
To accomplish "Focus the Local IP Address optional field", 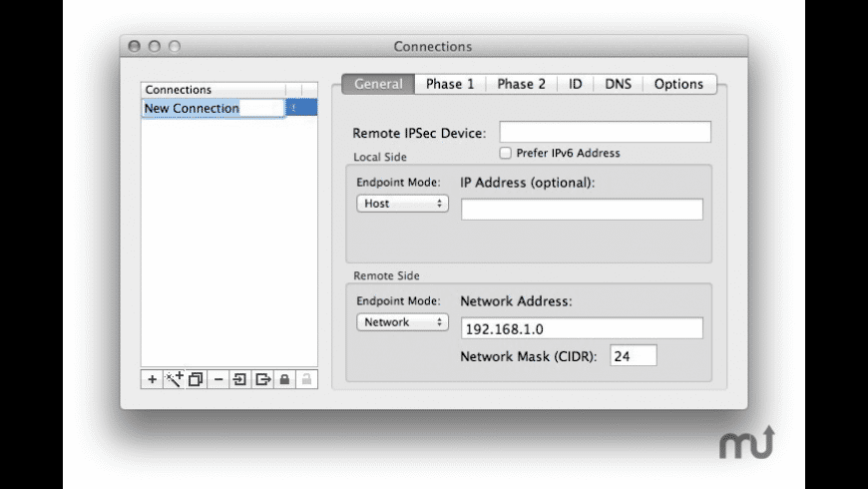I will pos(582,210).
